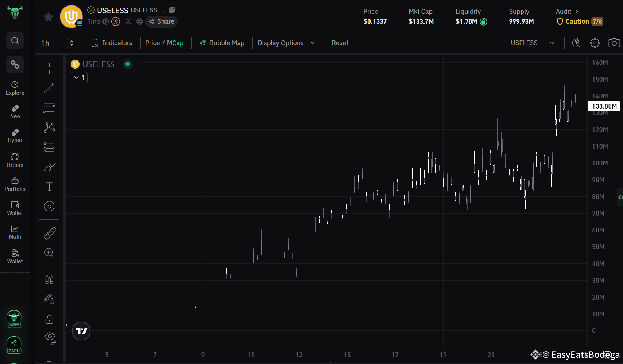Open the TradingView logo link

(x=81, y=331)
